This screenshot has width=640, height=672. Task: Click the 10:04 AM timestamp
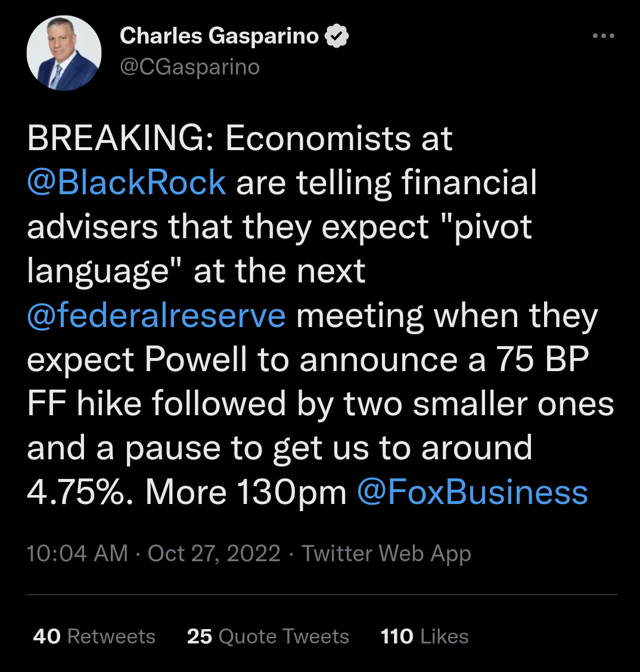coord(77,553)
